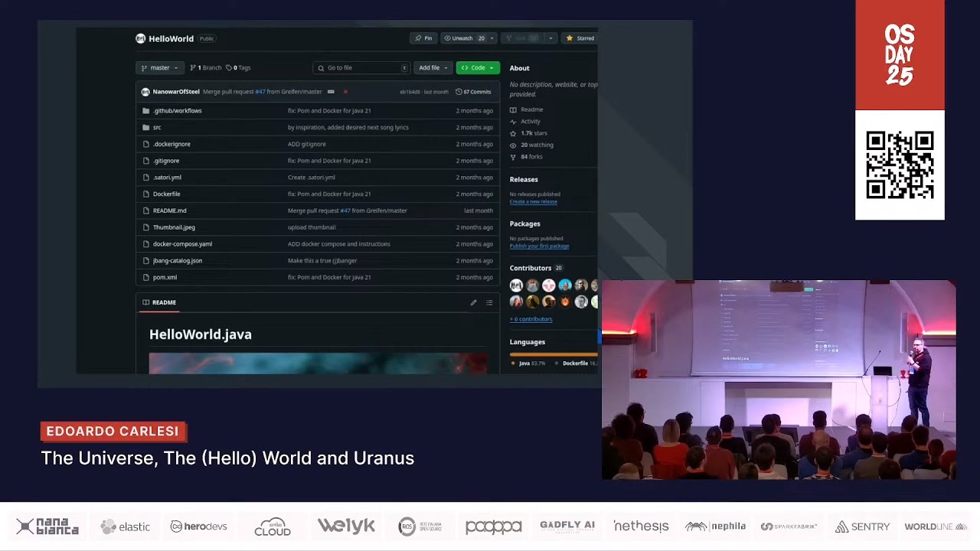Click the README thumbnail banner image
This screenshot has width=980, height=551.
click(x=318, y=364)
